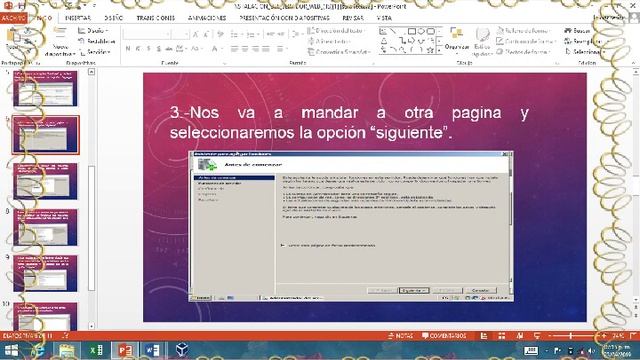Justify the paragraph text
640x360 pixels.
[x=266, y=49]
